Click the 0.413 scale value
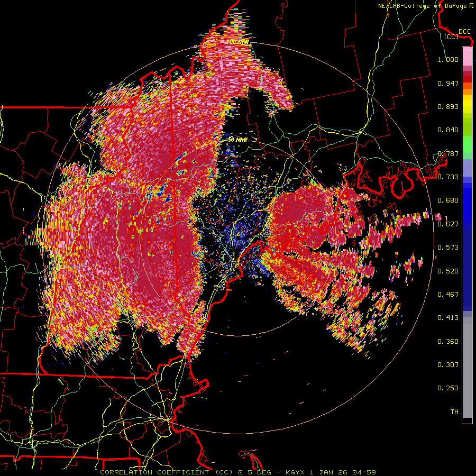 [448, 318]
